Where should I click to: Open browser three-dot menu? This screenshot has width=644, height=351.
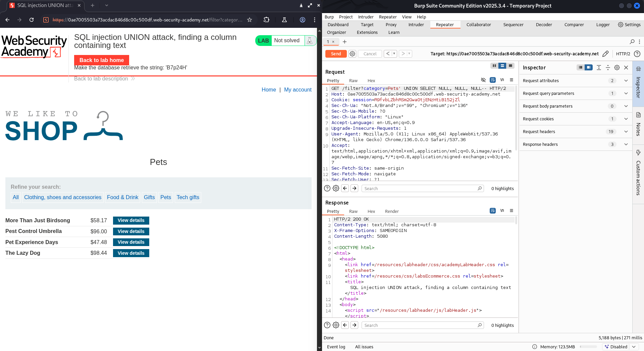315,20
